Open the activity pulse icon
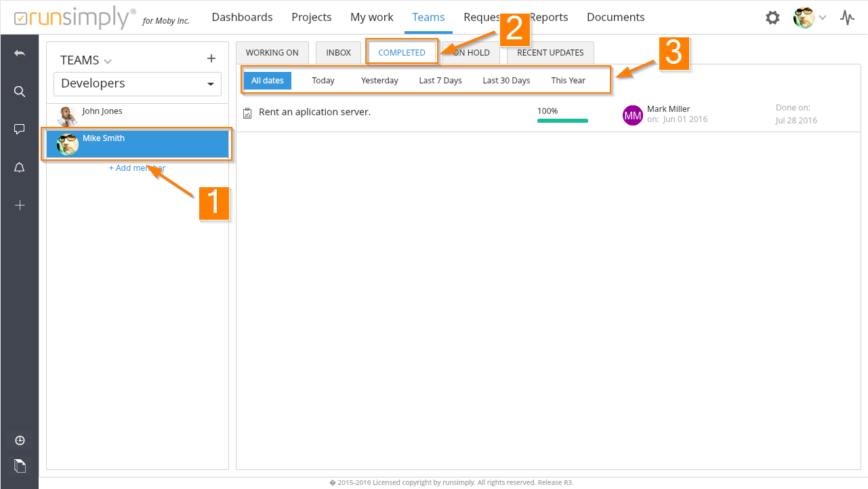Image resolution: width=868 pixels, height=489 pixels. point(847,18)
